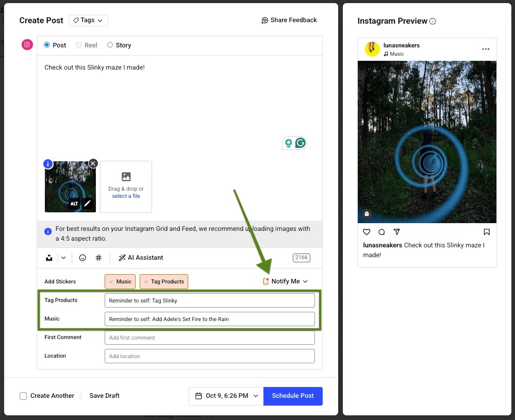Click the comment bubble icon in the preview

381,232
